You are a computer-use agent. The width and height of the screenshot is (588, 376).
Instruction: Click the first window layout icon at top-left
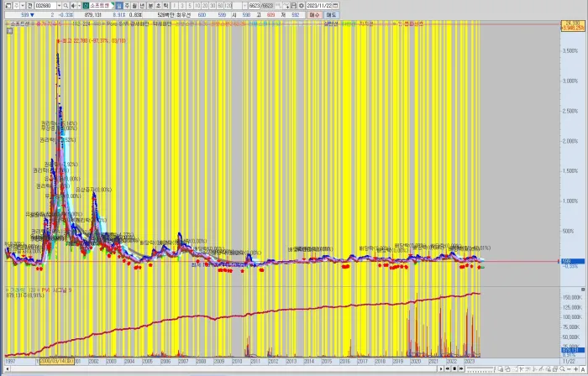[x=8, y=6]
